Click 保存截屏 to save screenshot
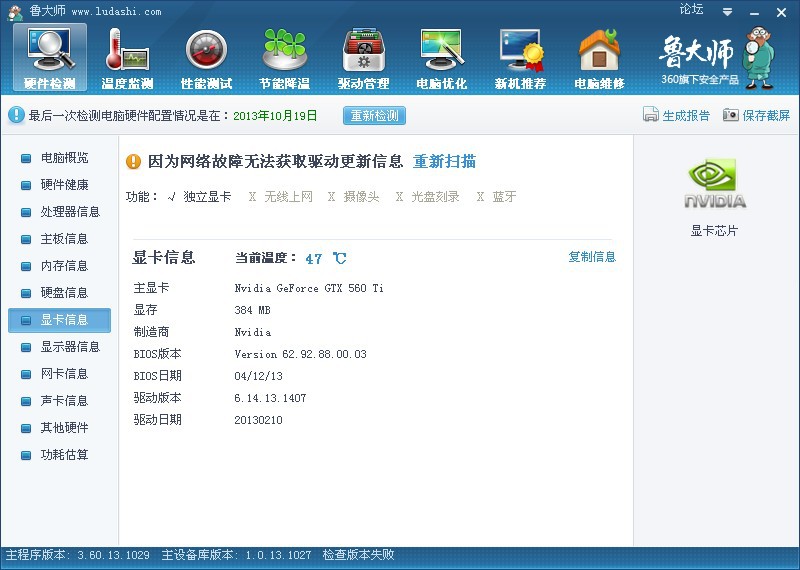 [757, 116]
